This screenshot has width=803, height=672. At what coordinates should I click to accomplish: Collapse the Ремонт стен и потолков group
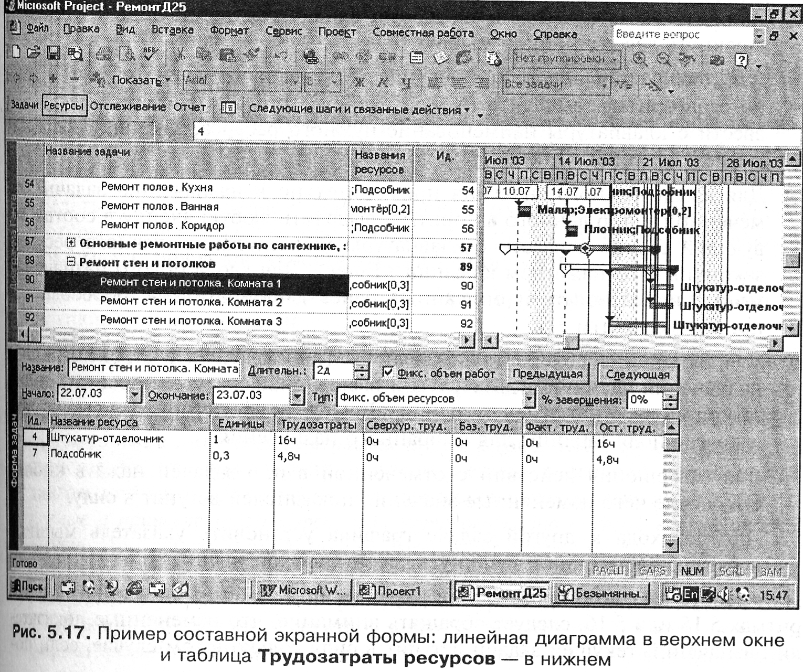tap(71, 261)
